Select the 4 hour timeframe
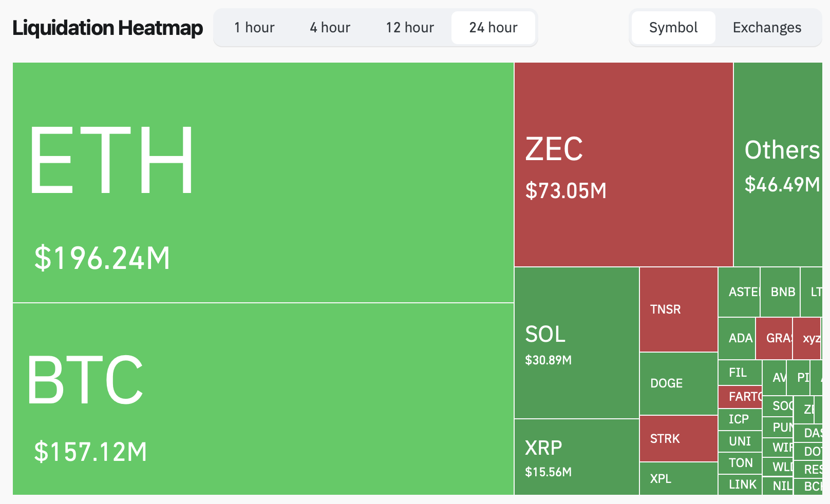Screen dimensions: 830x504 330,28
